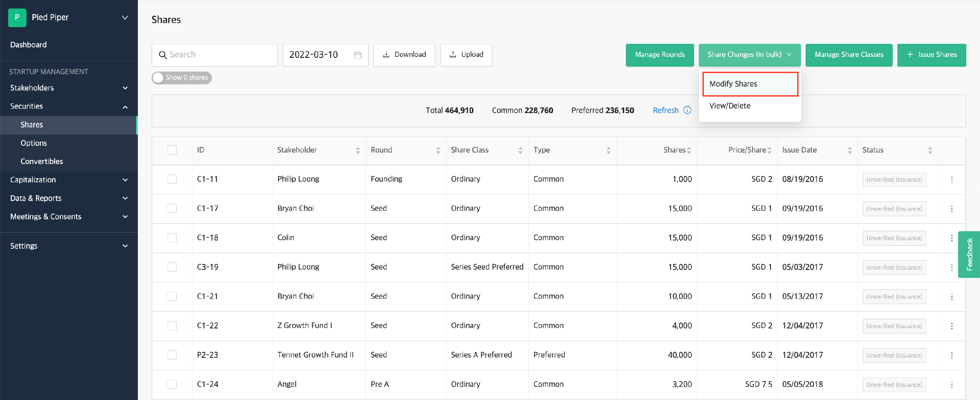Screen dimensions: 980x400
Task: Click the Download button
Action: click(404, 55)
